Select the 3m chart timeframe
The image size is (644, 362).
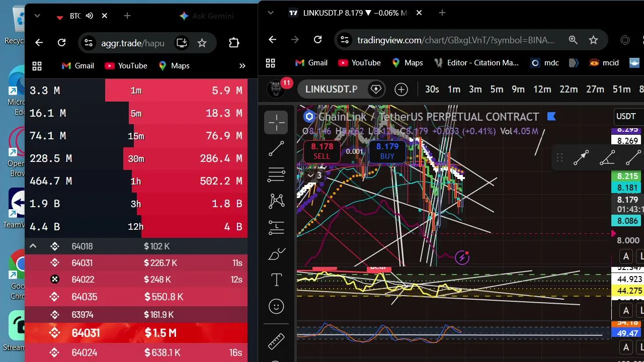[x=475, y=89]
